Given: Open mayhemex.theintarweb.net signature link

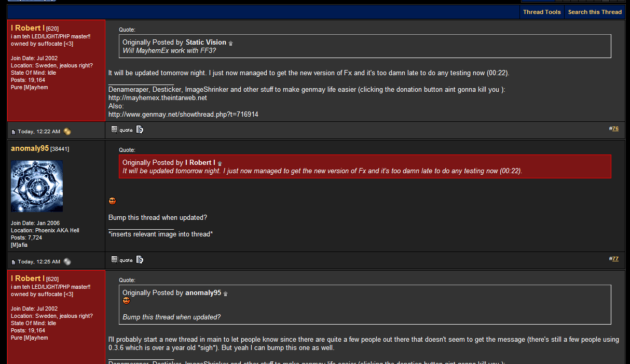Looking at the screenshot, I should (158, 97).
